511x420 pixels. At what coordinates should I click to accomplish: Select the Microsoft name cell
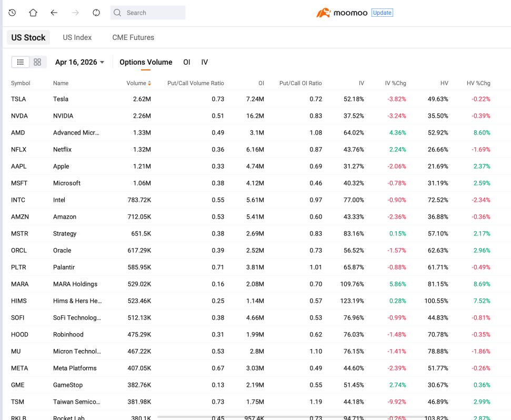[x=67, y=183]
